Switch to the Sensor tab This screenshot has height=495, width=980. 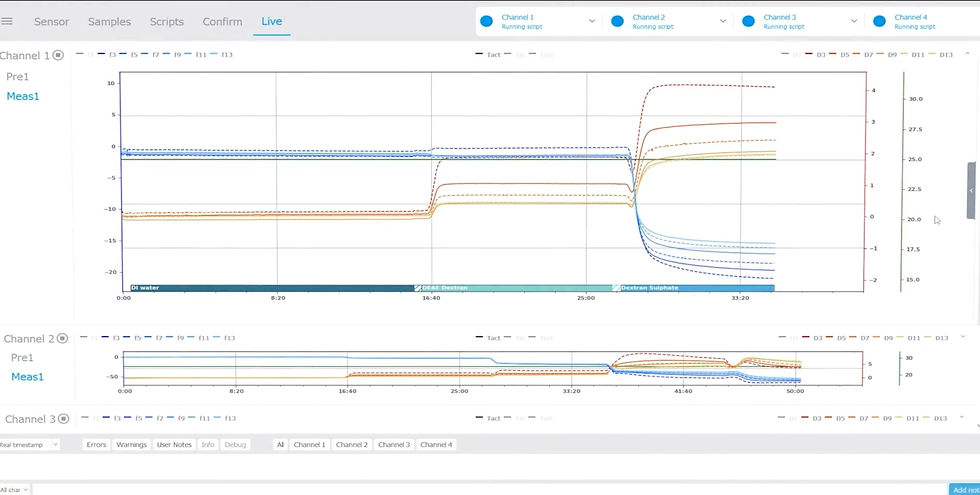click(x=51, y=21)
